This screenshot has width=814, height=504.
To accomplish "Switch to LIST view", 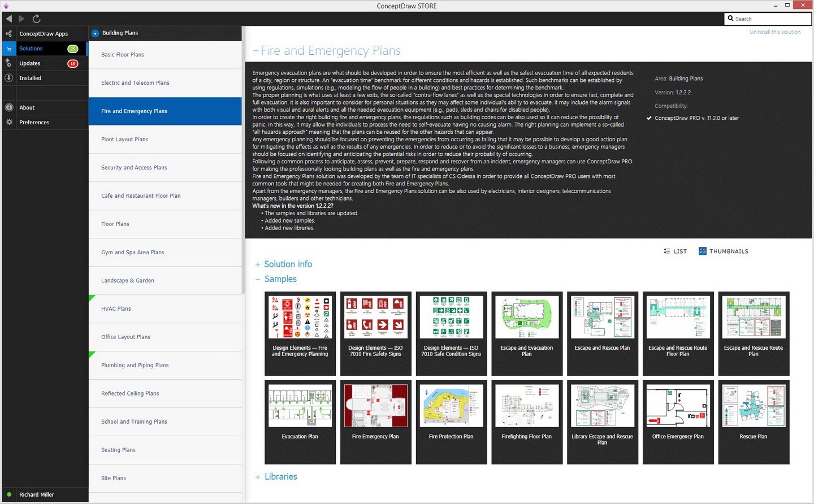I will (675, 251).
